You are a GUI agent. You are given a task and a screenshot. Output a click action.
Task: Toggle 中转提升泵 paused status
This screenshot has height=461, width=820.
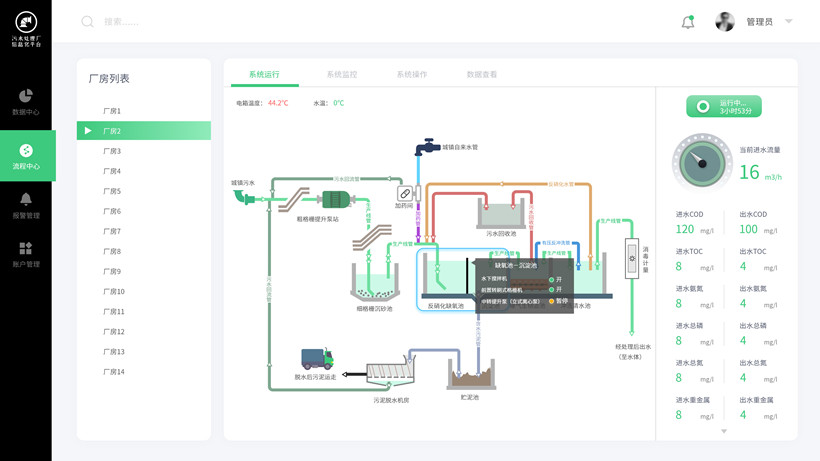[x=552, y=301]
